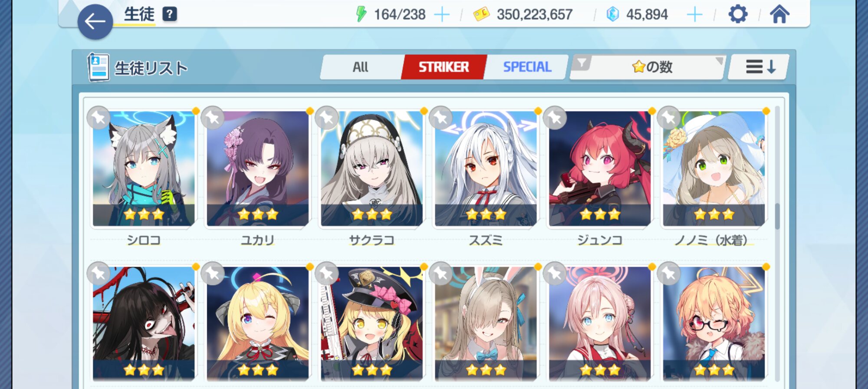Open the filter funnel icon
This screenshot has height=389, width=868.
[581, 63]
